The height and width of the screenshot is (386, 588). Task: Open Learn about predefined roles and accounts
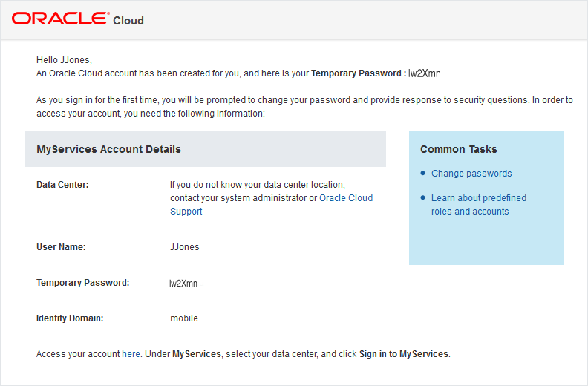pos(479,204)
